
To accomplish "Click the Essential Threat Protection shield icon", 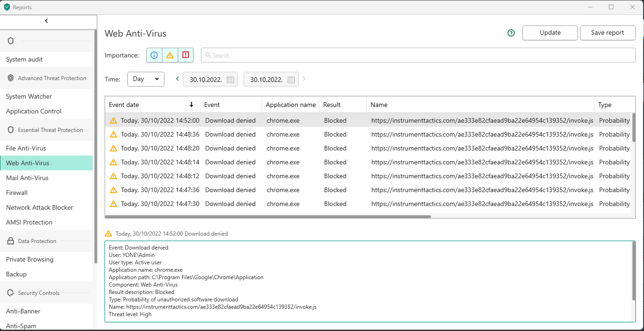I will [x=11, y=130].
